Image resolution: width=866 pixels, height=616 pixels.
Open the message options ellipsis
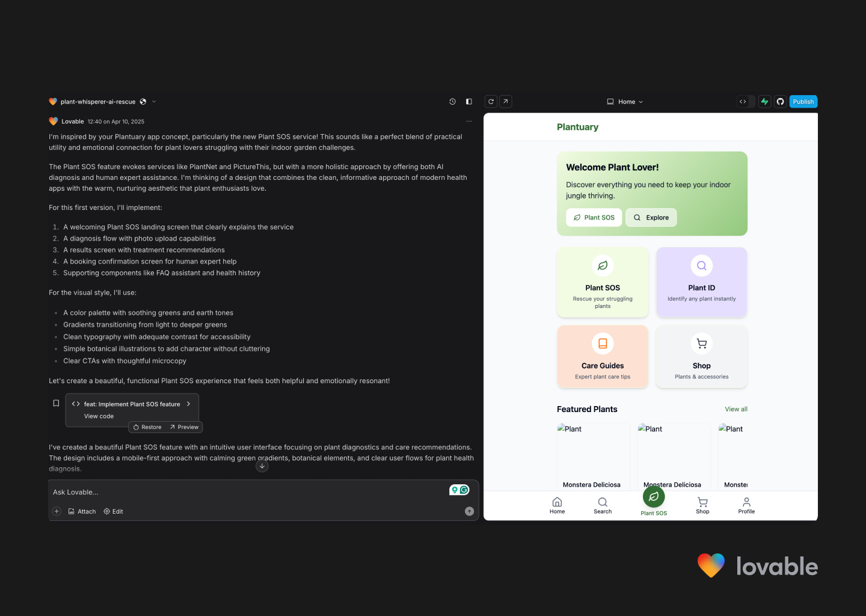469,122
